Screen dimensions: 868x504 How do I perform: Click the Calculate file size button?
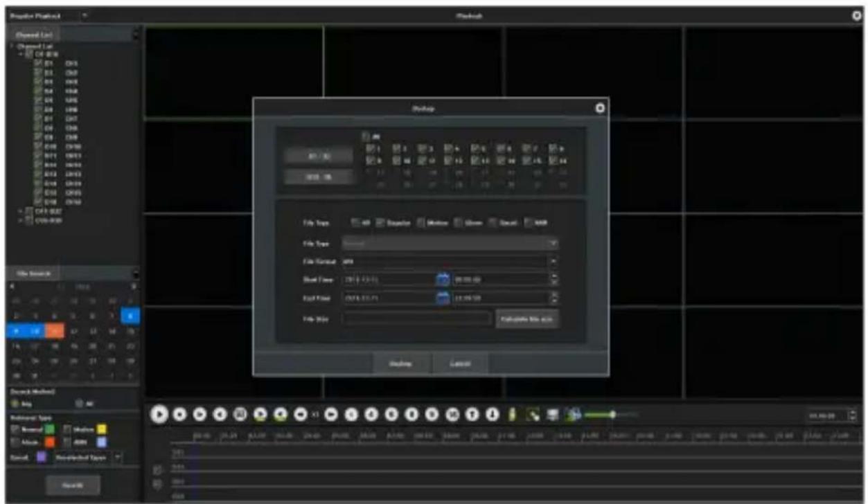tap(528, 318)
